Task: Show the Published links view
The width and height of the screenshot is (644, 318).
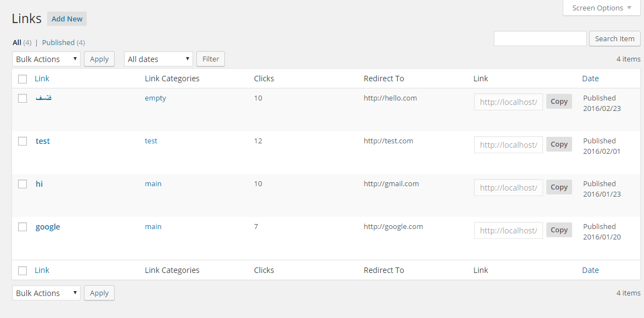Action: pos(58,42)
